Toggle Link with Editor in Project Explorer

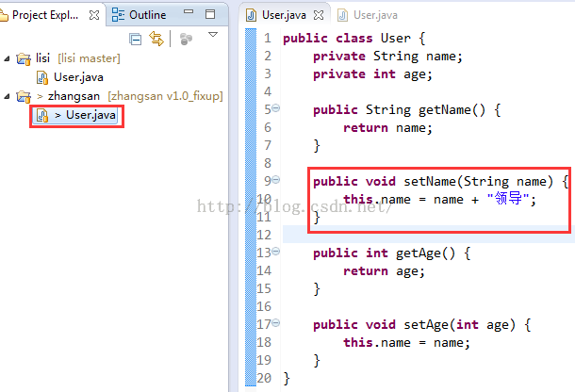pyautogui.click(x=156, y=39)
